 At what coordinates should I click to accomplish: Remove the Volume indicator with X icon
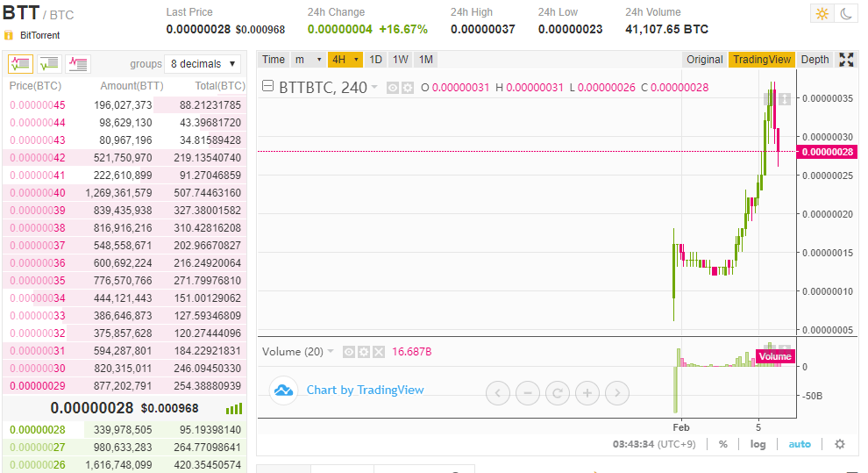click(379, 352)
